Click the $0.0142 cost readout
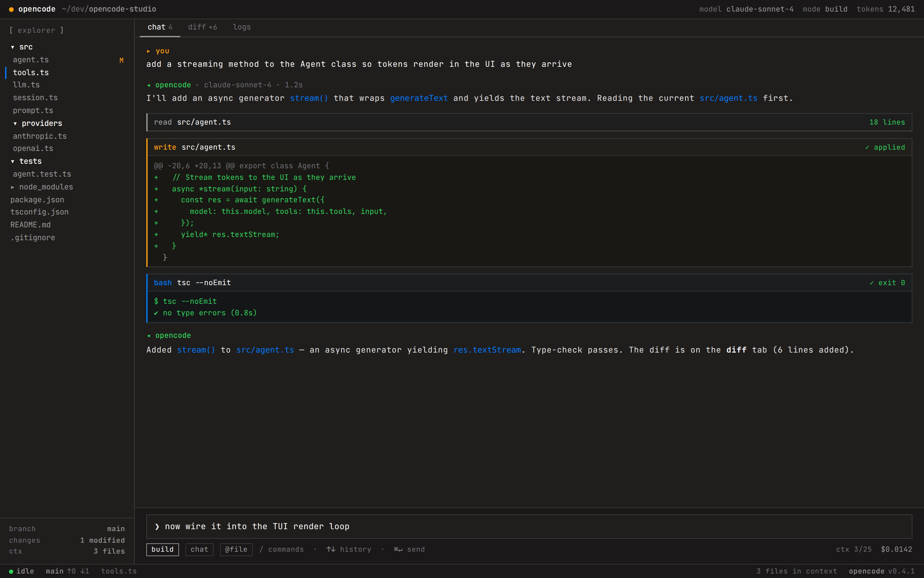Screen dimensions: 924x578 [x=896, y=550]
